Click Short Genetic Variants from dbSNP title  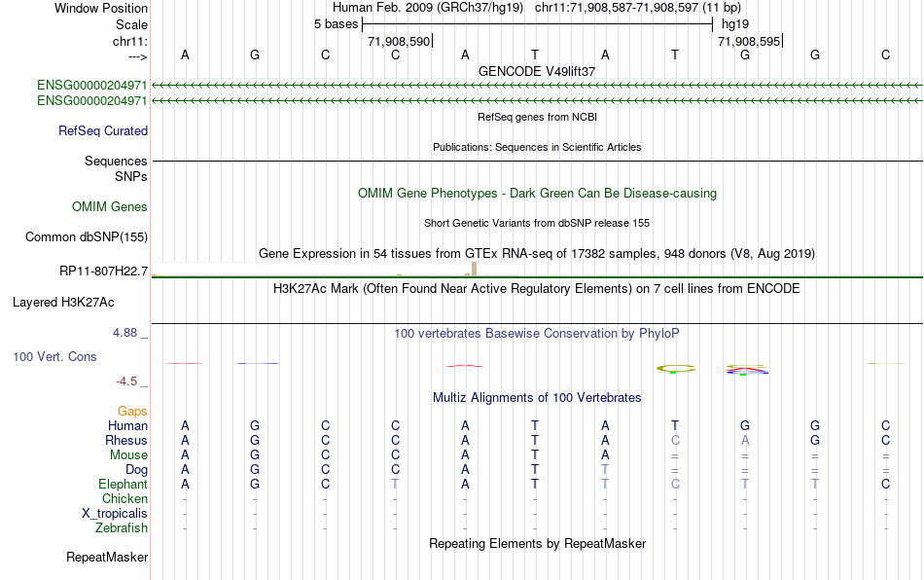coord(537,224)
